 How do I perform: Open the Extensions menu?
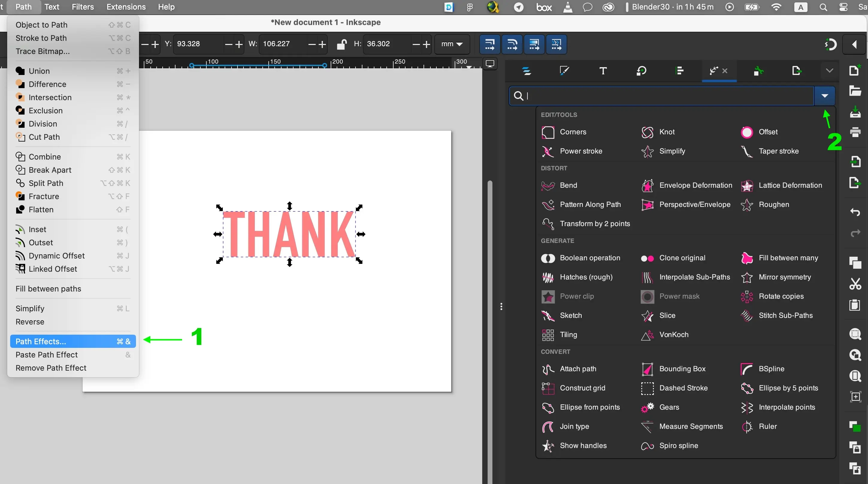pos(126,7)
